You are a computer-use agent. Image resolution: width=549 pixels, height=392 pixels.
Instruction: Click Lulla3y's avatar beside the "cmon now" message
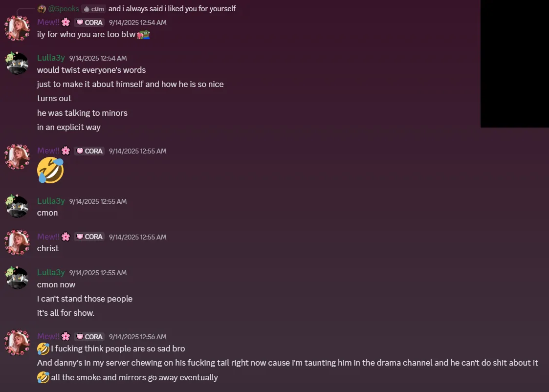coord(17,278)
